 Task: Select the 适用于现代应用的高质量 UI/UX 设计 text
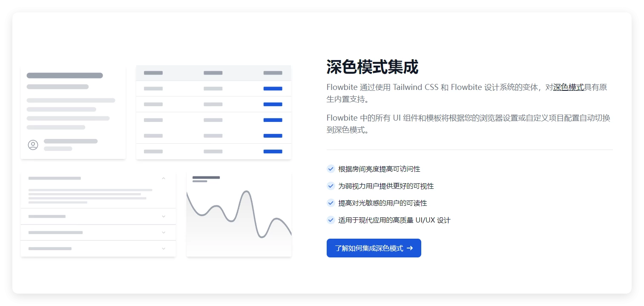pos(394,220)
